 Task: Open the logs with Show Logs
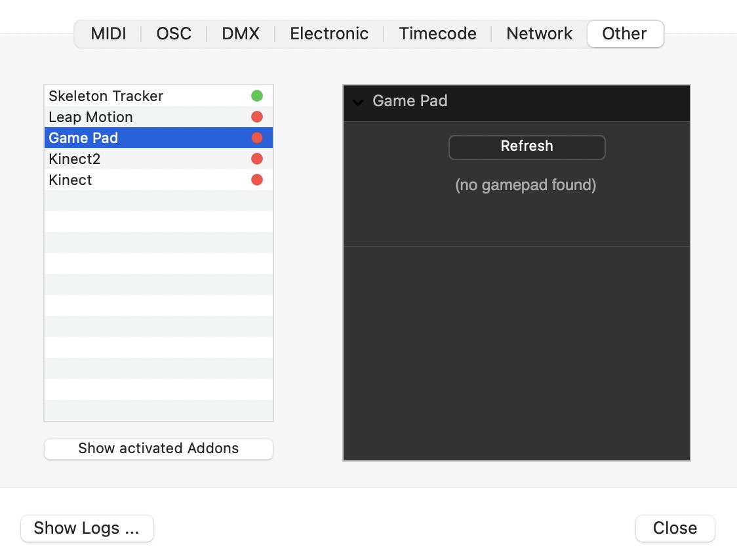(x=87, y=529)
